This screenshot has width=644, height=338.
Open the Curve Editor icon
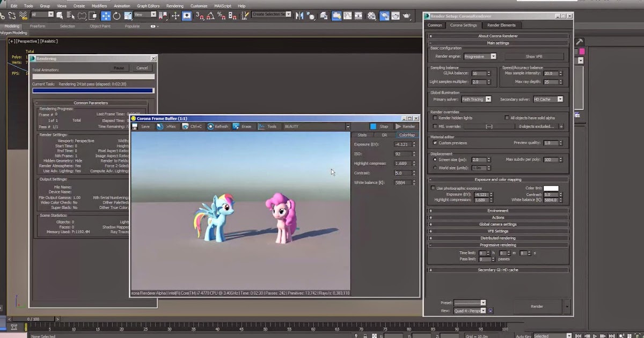click(x=348, y=16)
